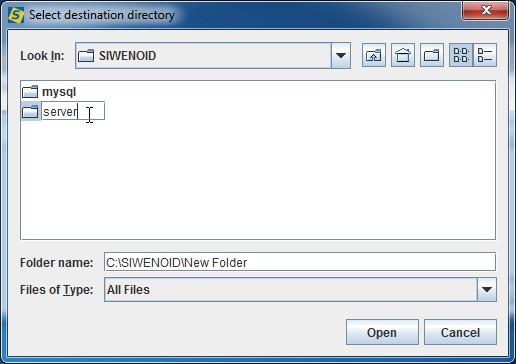This screenshot has height=364, width=516.
Task: Click the SIWENOID text in Look In box
Action: 127,56
